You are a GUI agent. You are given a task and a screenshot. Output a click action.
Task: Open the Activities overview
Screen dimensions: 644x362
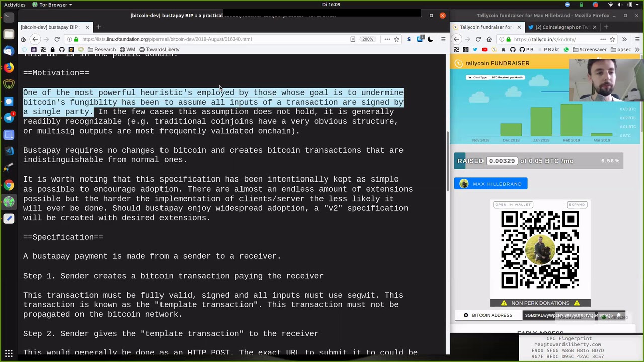15,5
